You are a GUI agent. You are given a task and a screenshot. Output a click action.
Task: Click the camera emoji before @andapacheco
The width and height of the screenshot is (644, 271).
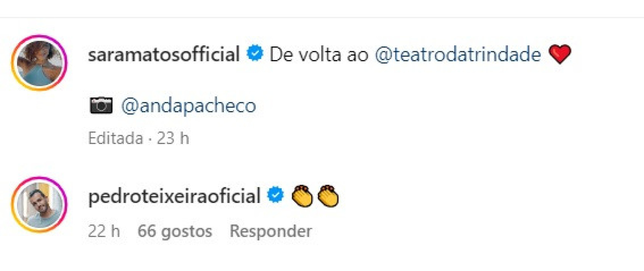[x=101, y=105]
